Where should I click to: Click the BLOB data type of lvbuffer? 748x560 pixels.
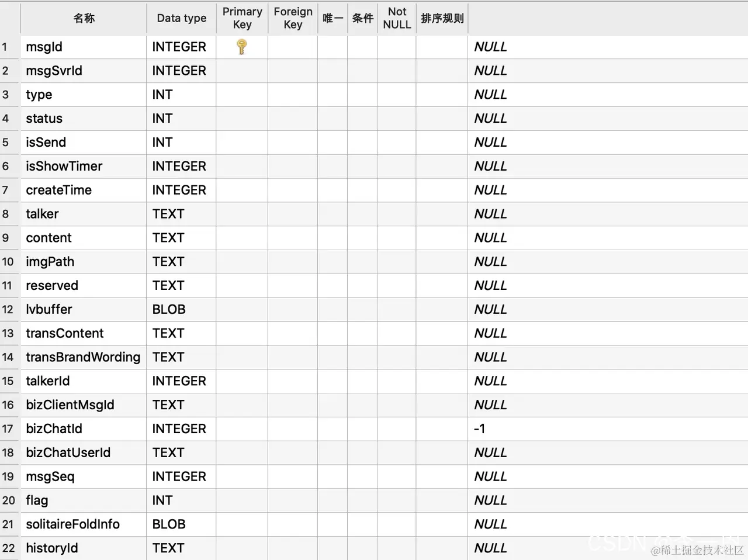[169, 310]
